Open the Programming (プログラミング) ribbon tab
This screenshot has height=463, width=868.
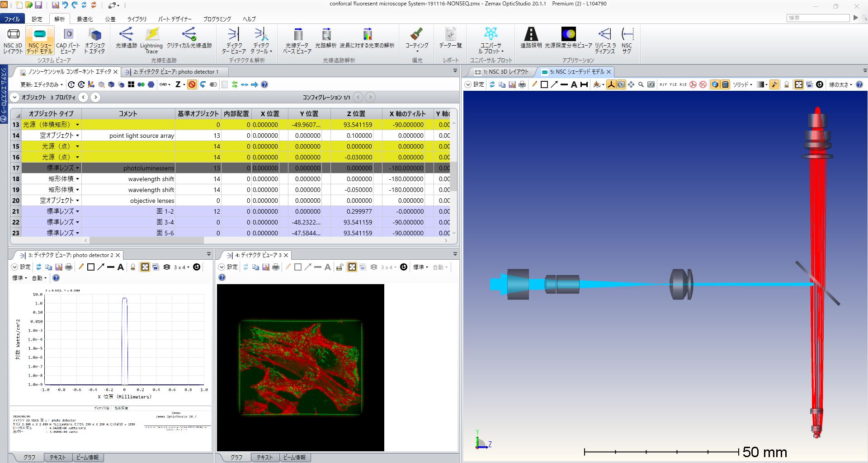[217, 19]
